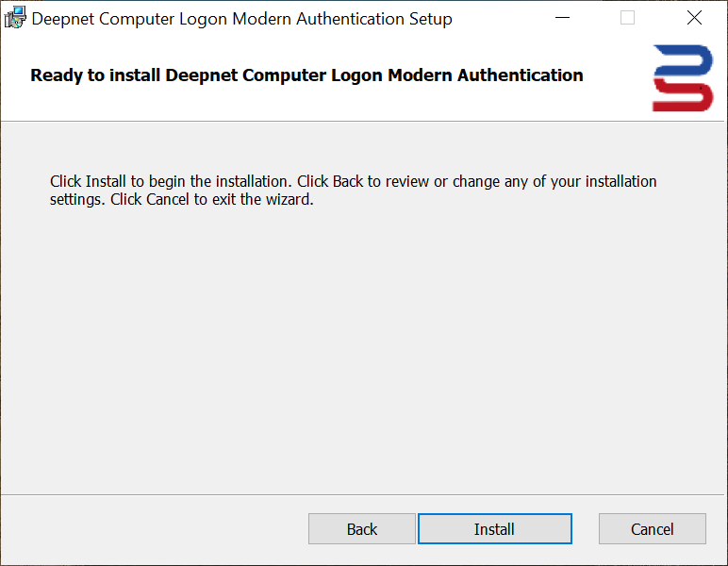Screen dimensions: 728x566
Task: Click the second line of instruction text
Action: (x=181, y=200)
